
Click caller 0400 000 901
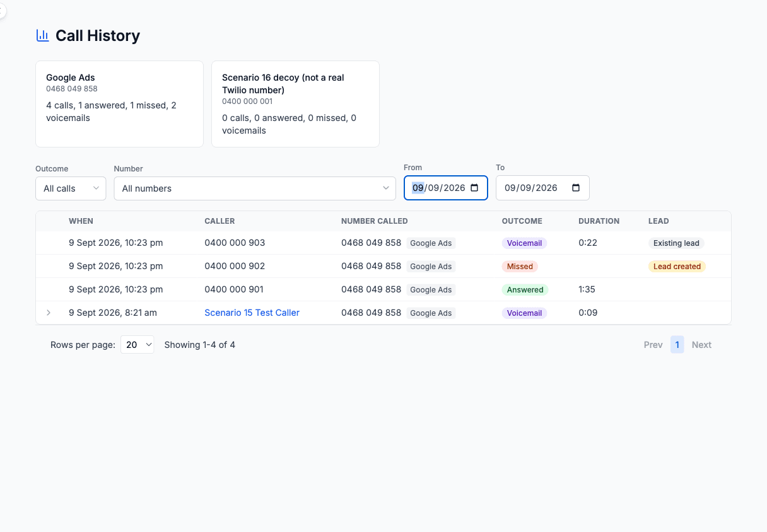coord(234,289)
